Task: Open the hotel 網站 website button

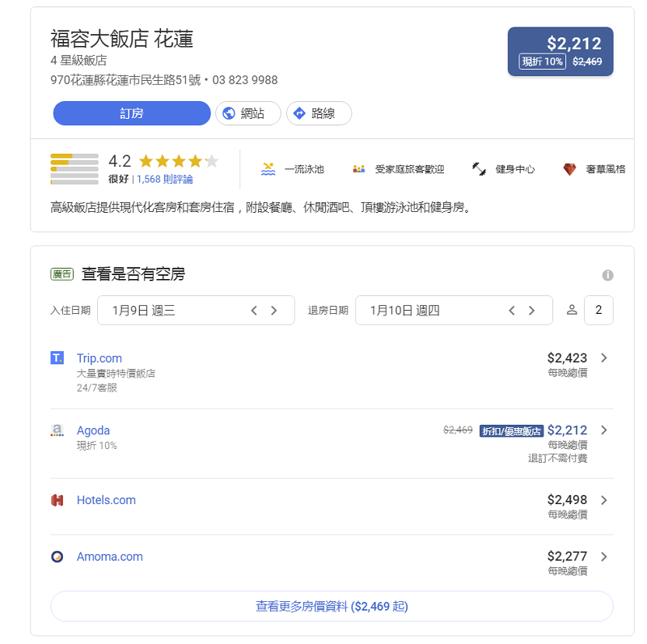Action: pyautogui.click(x=248, y=113)
